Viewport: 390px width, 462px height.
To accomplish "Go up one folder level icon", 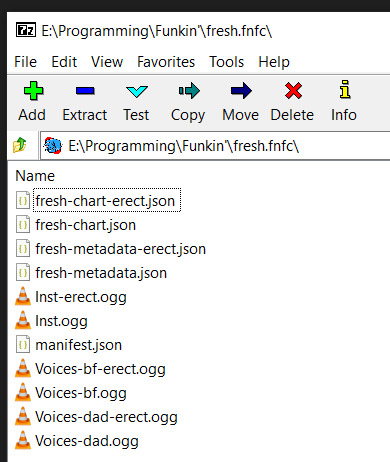I will [x=20, y=145].
